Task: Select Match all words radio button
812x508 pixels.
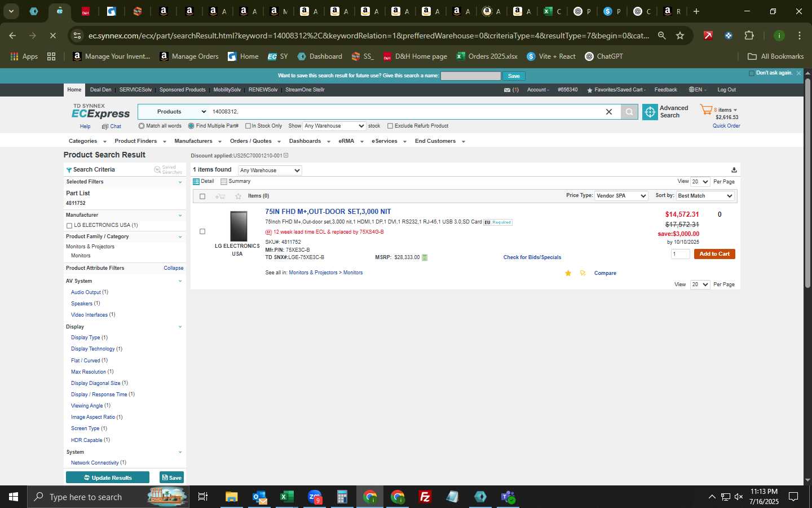Action: pyautogui.click(x=142, y=126)
